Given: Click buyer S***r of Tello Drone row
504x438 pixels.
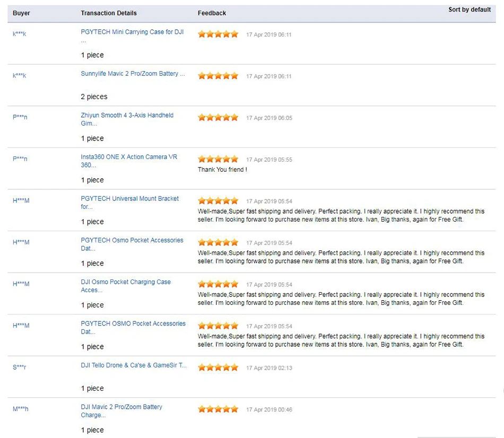Looking at the screenshot, I should pyautogui.click(x=19, y=367).
